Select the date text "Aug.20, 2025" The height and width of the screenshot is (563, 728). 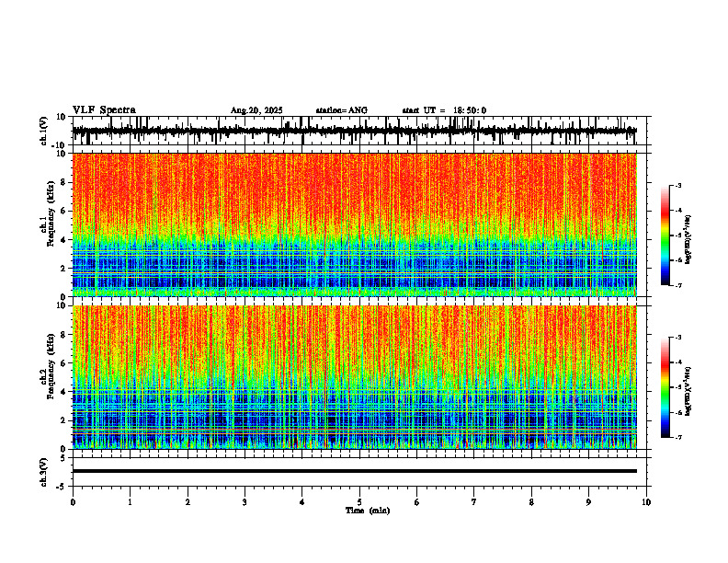pos(256,110)
